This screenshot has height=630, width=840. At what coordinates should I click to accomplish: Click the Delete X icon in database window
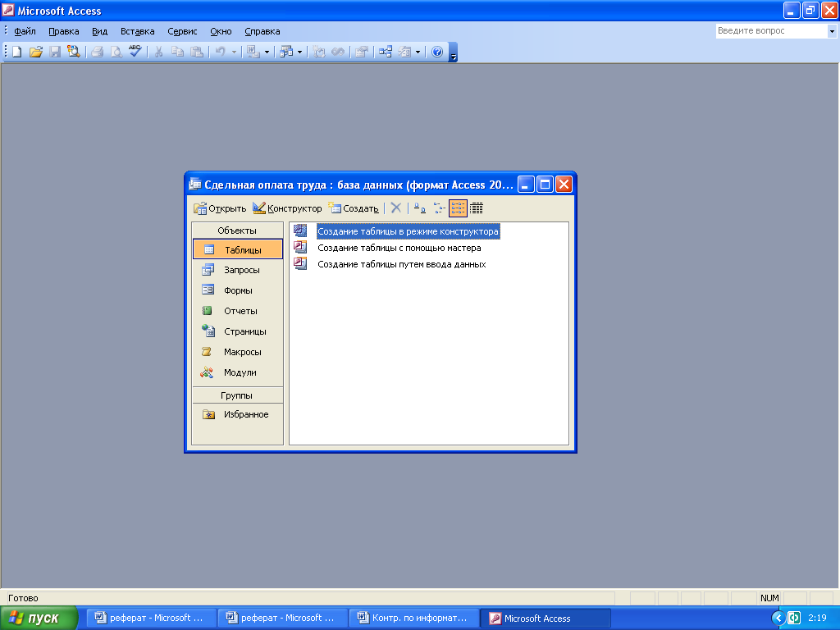(x=396, y=208)
